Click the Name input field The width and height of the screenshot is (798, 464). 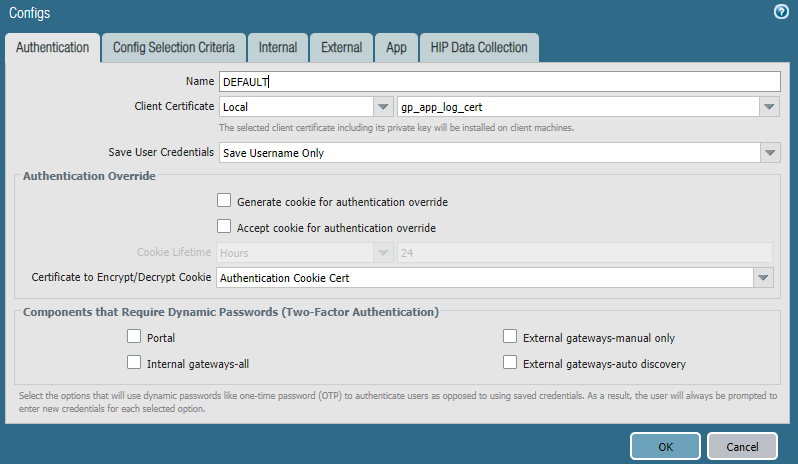[498, 82]
